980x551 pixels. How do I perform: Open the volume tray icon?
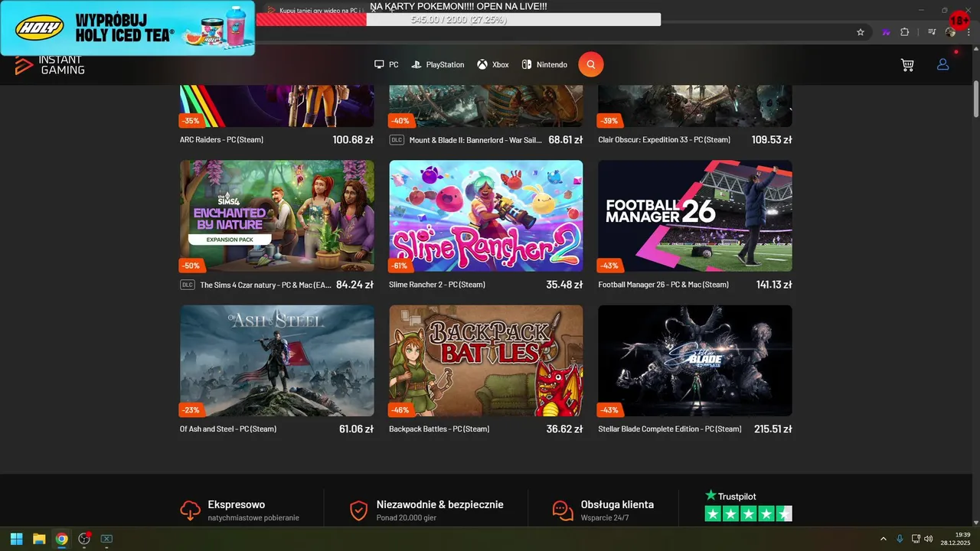click(929, 539)
